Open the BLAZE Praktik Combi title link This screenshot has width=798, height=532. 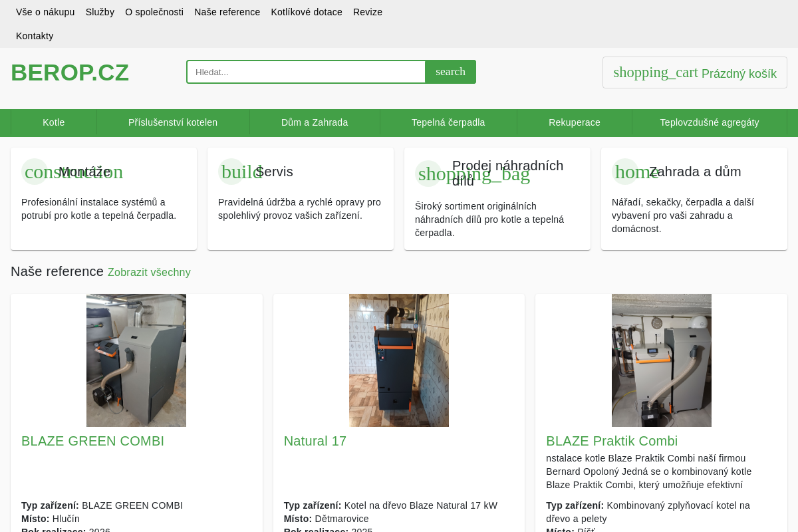612,441
